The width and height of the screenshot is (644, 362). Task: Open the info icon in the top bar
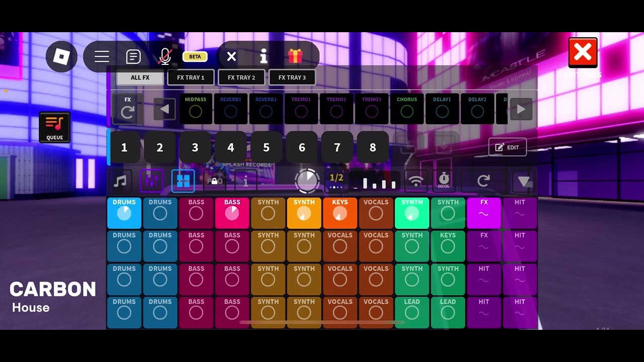click(263, 56)
